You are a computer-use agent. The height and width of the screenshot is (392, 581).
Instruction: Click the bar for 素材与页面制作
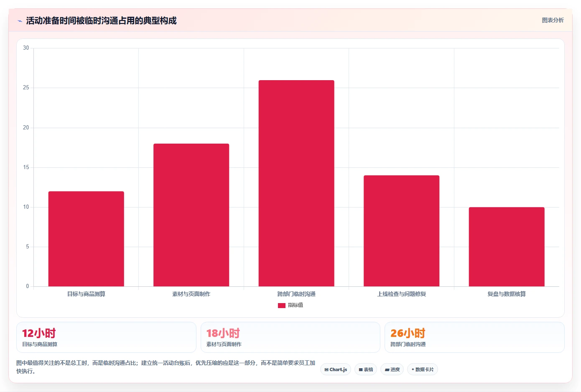click(191, 215)
